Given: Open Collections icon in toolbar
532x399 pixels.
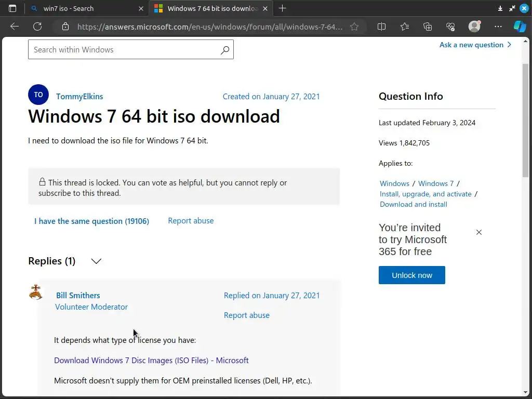Looking at the screenshot, I should (x=428, y=26).
